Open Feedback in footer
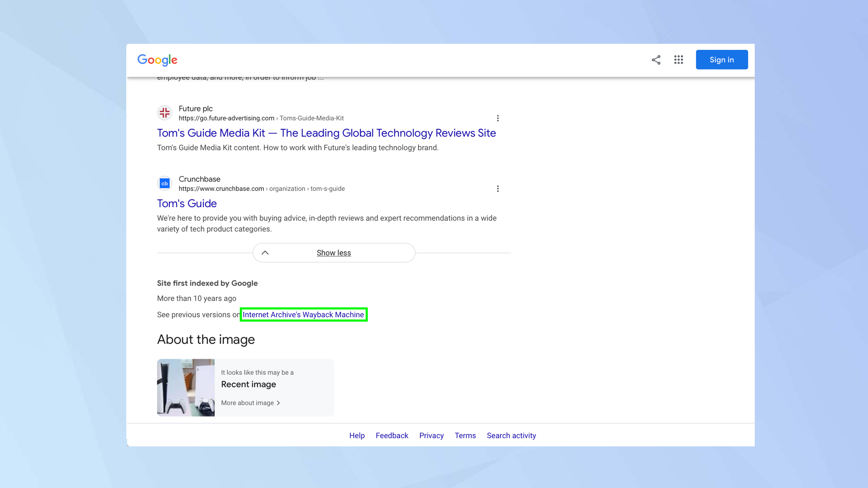The width and height of the screenshot is (868, 488). 391,436
